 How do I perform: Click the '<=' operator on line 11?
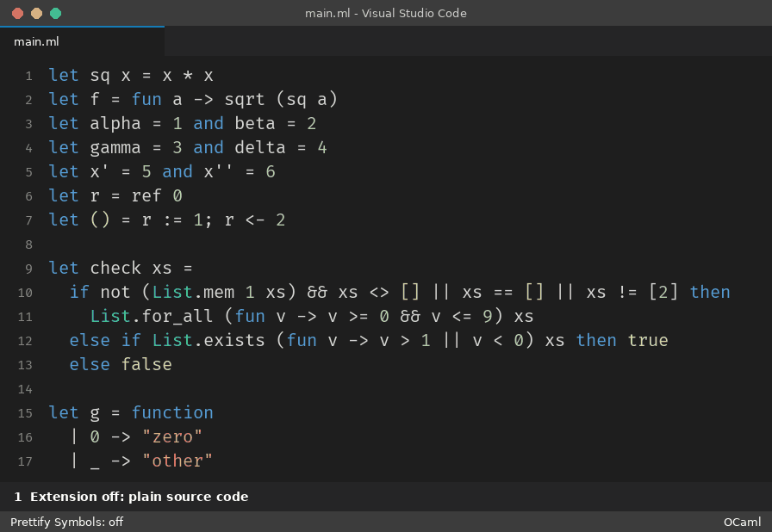pyautogui.click(x=462, y=316)
